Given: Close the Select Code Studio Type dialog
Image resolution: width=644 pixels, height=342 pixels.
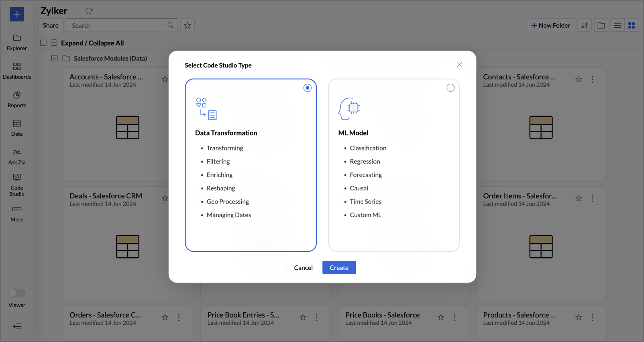Looking at the screenshot, I should [x=459, y=65].
